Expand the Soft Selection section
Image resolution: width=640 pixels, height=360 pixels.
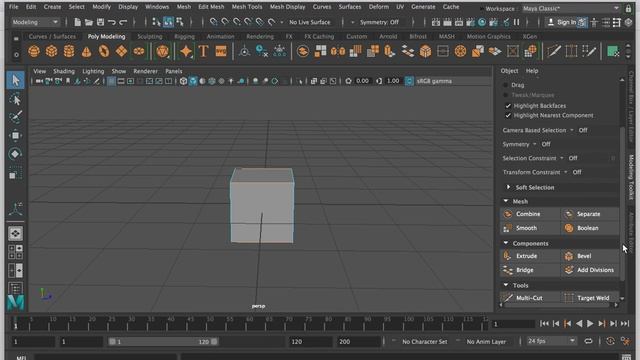pos(509,187)
